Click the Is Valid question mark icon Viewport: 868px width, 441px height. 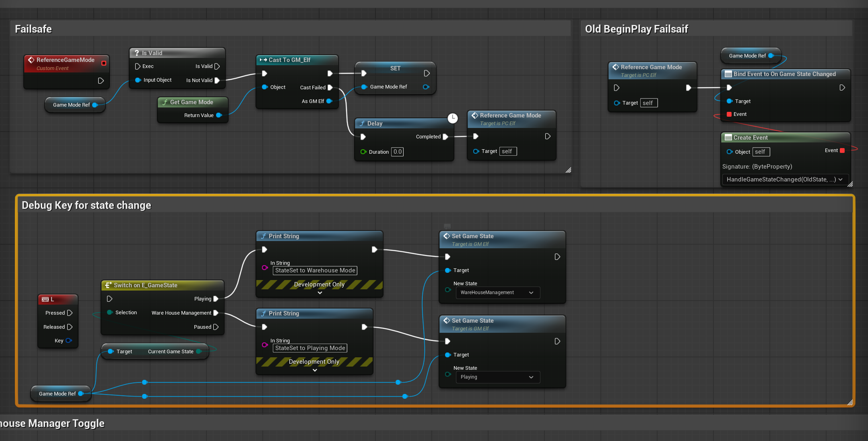click(137, 53)
